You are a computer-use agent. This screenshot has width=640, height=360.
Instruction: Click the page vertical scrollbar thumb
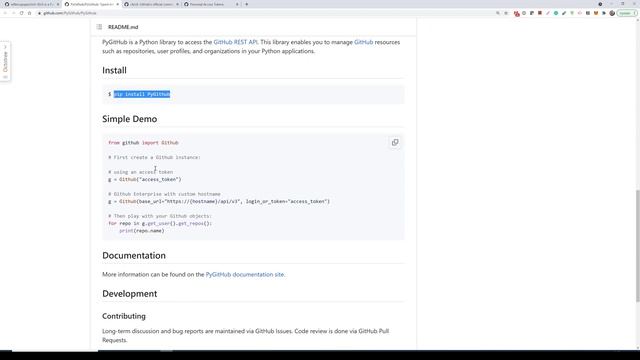(638, 246)
